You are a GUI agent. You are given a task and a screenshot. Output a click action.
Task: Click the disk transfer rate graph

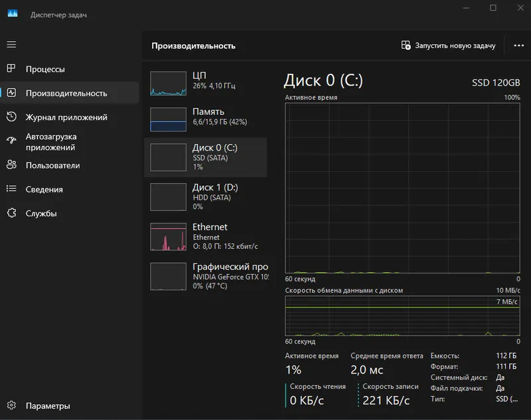402,316
